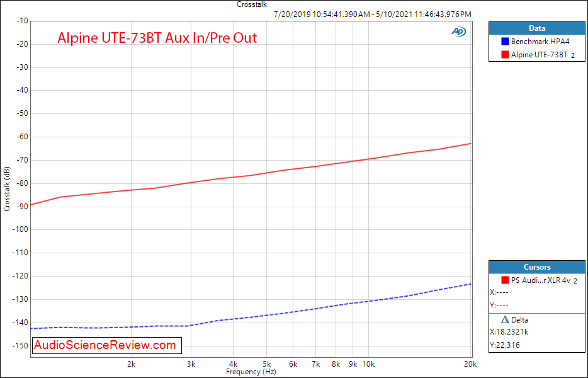The width and height of the screenshot is (588, 378).
Task: Click the red Alpine UTE-73BT Aux In/Pre Out annotation
Action: pyautogui.click(x=157, y=38)
